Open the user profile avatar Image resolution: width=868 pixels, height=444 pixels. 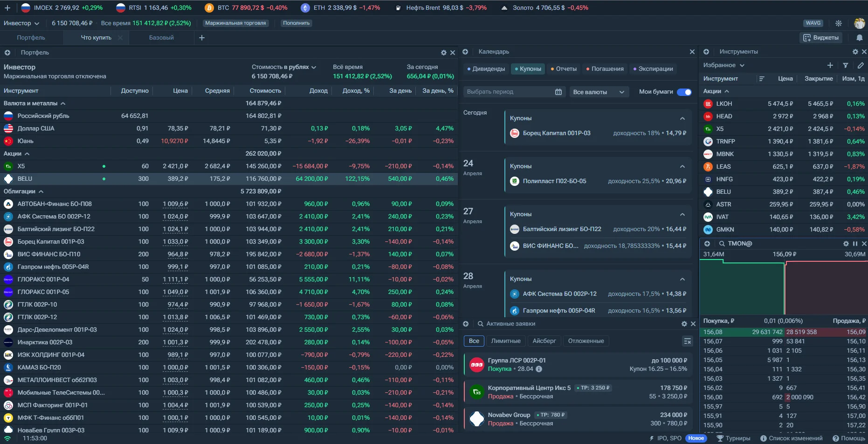coord(859,23)
